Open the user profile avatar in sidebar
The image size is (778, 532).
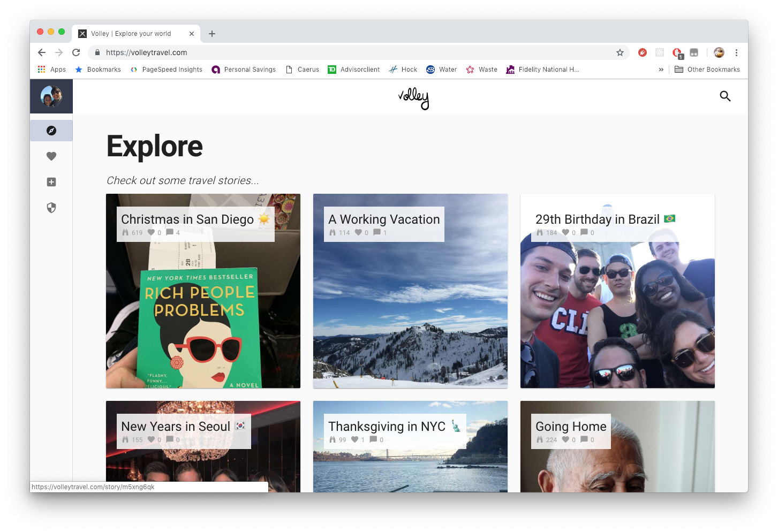pyautogui.click(x=51, y=96)
